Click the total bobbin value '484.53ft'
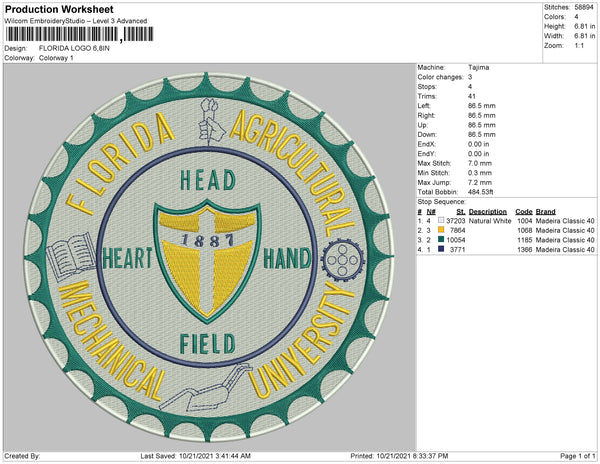The image size is (600, 464). [x=481, y=192]
